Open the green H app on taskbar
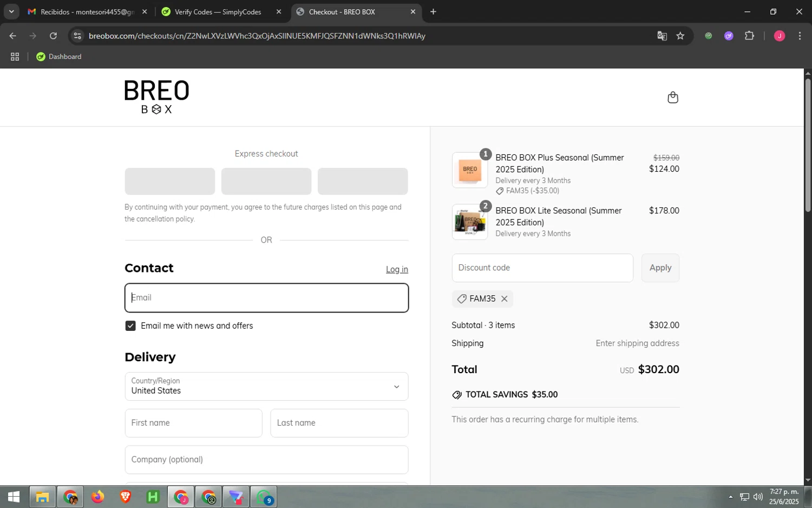This screenshot has width=812, height=508. point(153,497)
